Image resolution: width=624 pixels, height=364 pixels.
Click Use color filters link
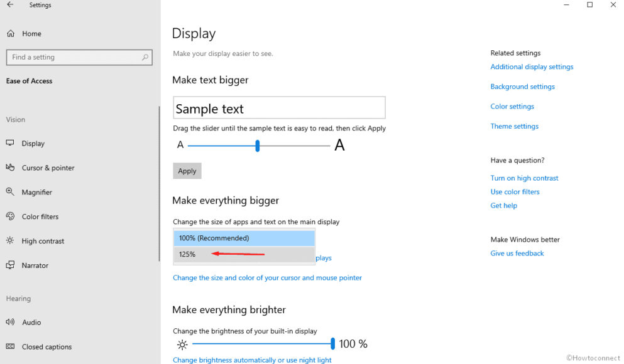coord(515,191)
